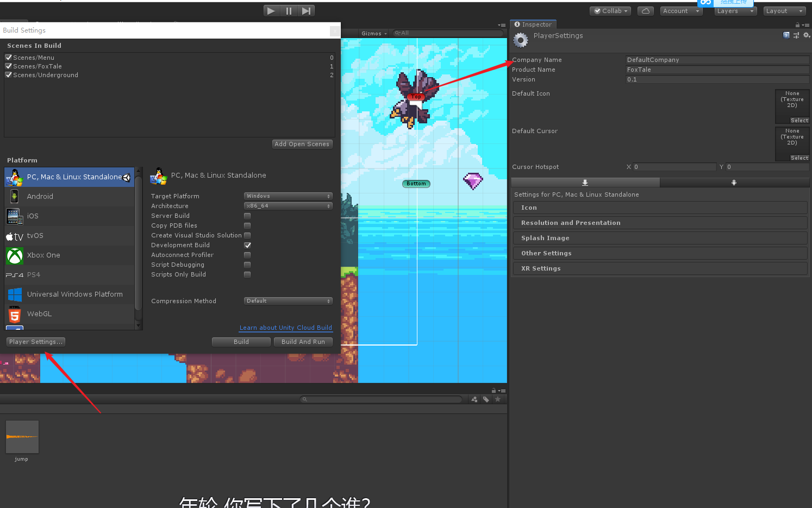Open PlayerSettings gear context menu

(x=807, y=35)
